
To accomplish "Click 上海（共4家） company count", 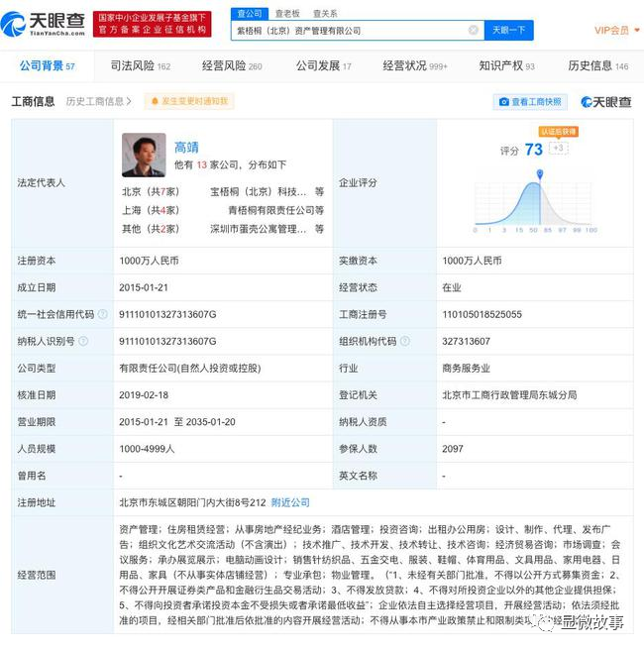I will pyautogui.click(x=151, y=210).
